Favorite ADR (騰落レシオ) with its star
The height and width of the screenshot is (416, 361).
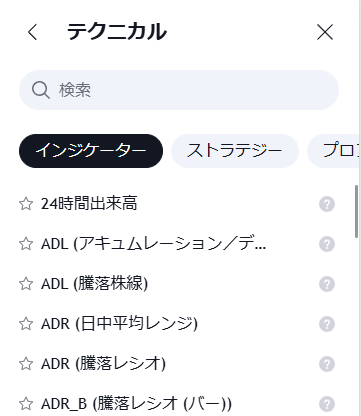[26, 364]
